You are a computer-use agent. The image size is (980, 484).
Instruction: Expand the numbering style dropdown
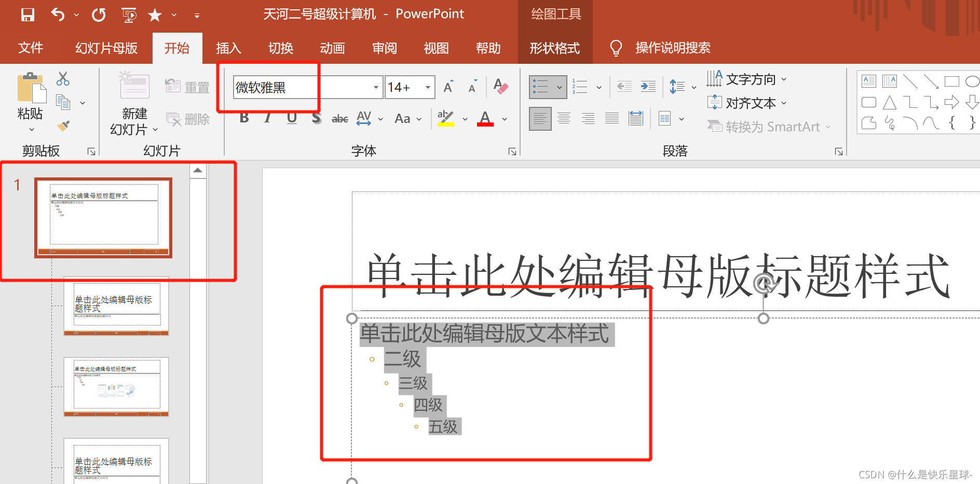pos(599,87)
